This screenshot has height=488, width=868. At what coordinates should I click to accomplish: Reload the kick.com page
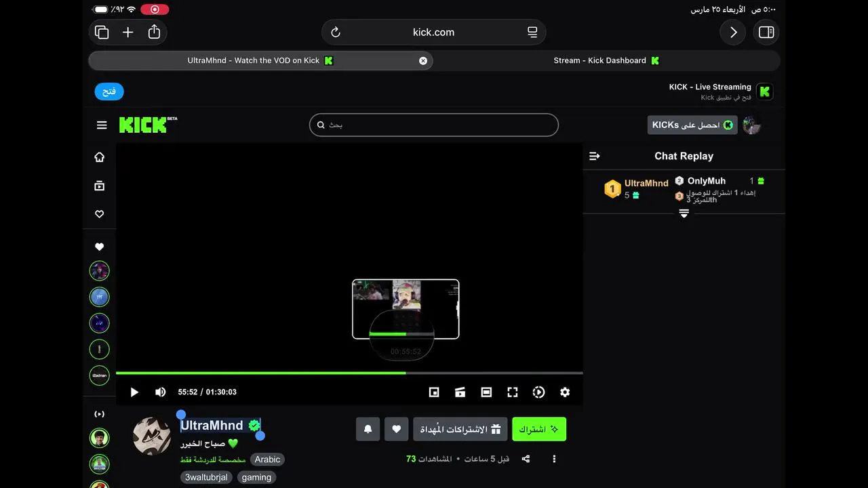335,32
